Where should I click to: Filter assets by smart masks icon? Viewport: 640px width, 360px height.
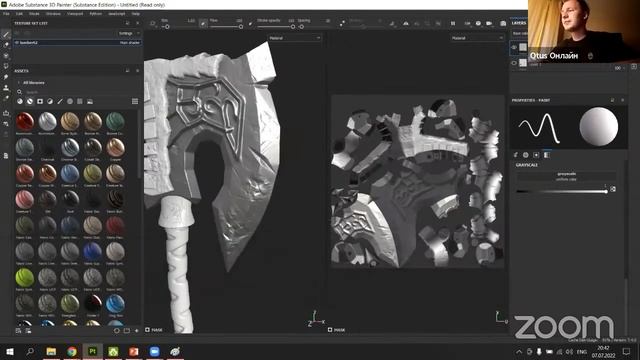(x=40, y=101)
